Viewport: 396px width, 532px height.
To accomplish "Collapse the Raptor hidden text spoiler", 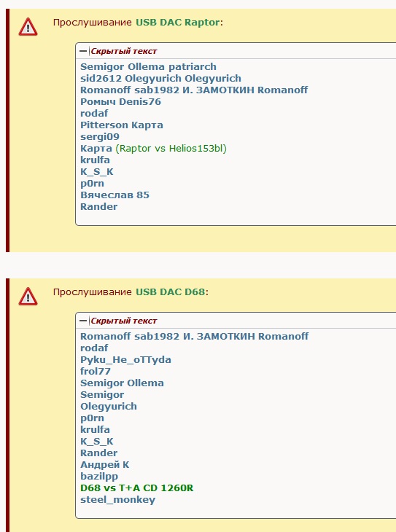I will pyautogui.click(x=83, y=51).
